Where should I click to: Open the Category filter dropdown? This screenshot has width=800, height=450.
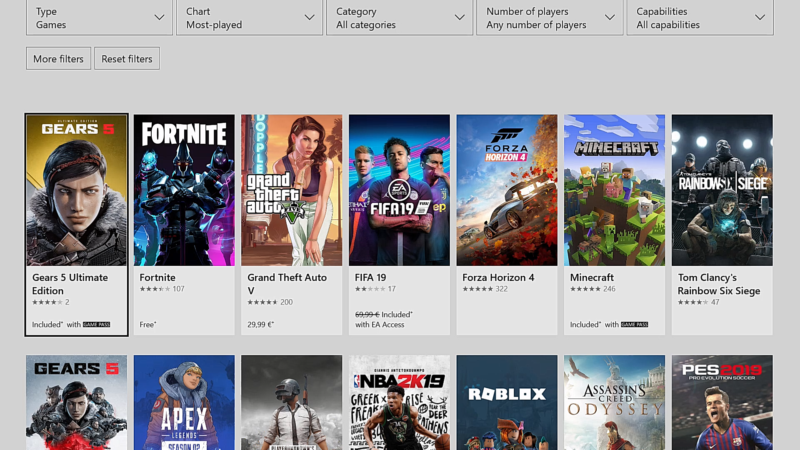[399, 18]
